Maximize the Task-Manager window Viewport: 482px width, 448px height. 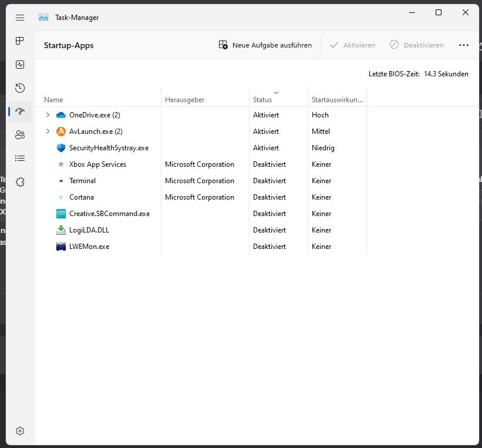[439, 12]
